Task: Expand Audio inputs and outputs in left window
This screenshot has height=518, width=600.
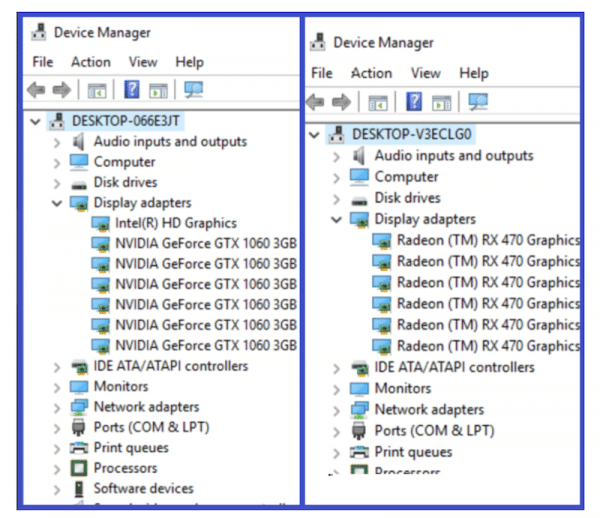Action: 57,143
